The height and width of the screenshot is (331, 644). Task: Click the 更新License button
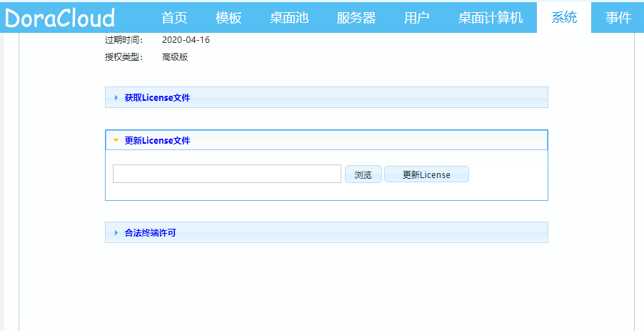(426, 174)
